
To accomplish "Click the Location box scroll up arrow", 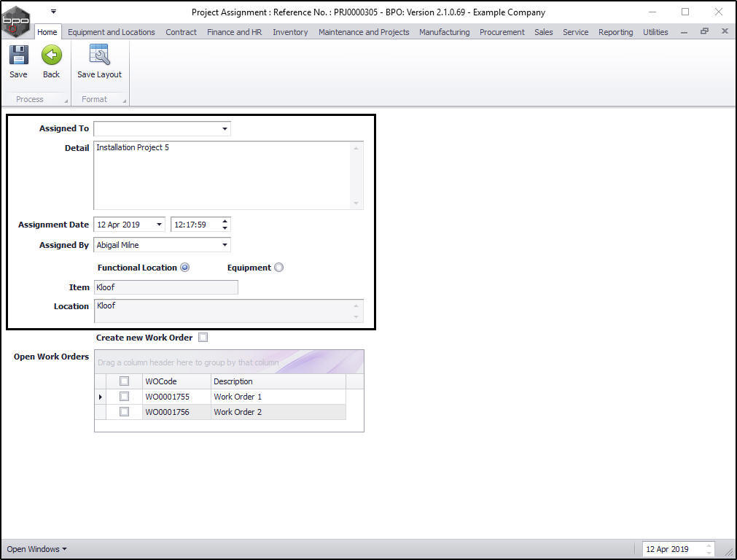I will (x=356, y=306).
